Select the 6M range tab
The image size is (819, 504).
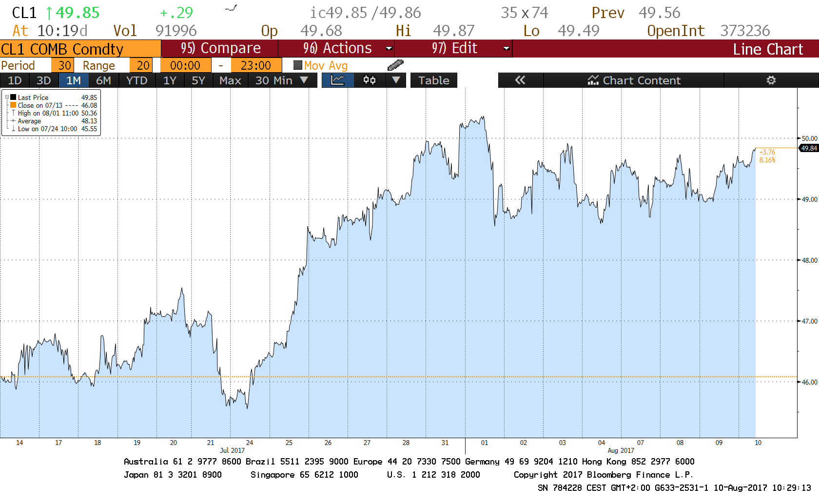pyautogui.click(x=103, y=80)
